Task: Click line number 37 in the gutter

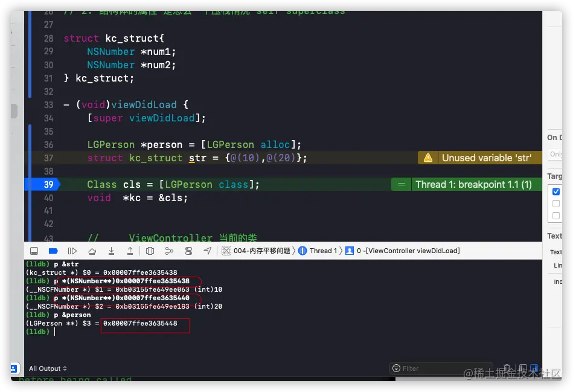Action: 48,158
